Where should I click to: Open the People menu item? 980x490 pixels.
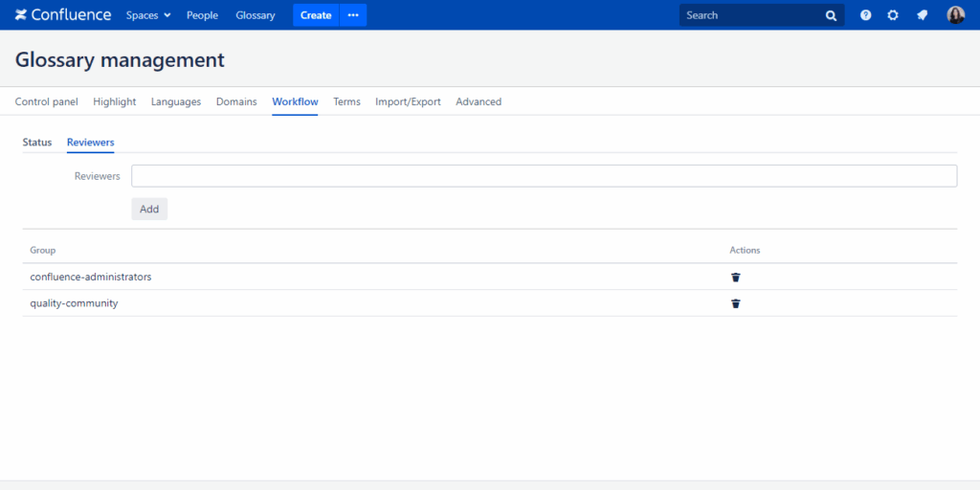pyautogui.click(x=202, y=15)
